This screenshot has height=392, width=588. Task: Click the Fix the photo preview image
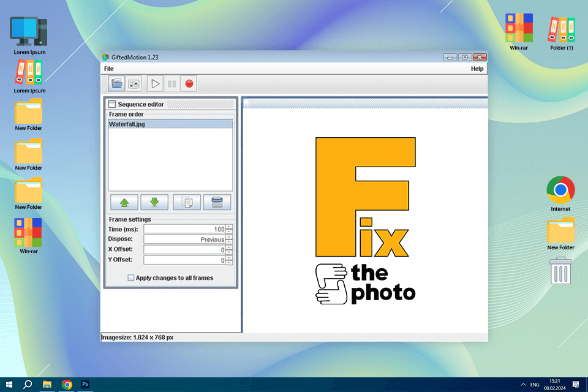click(365, 221)
